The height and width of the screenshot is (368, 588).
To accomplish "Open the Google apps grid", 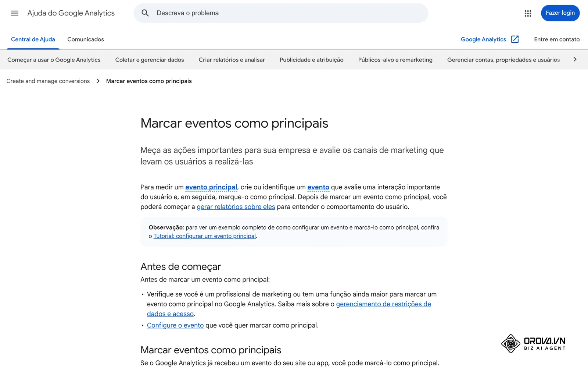I will (x=528, y=13).
